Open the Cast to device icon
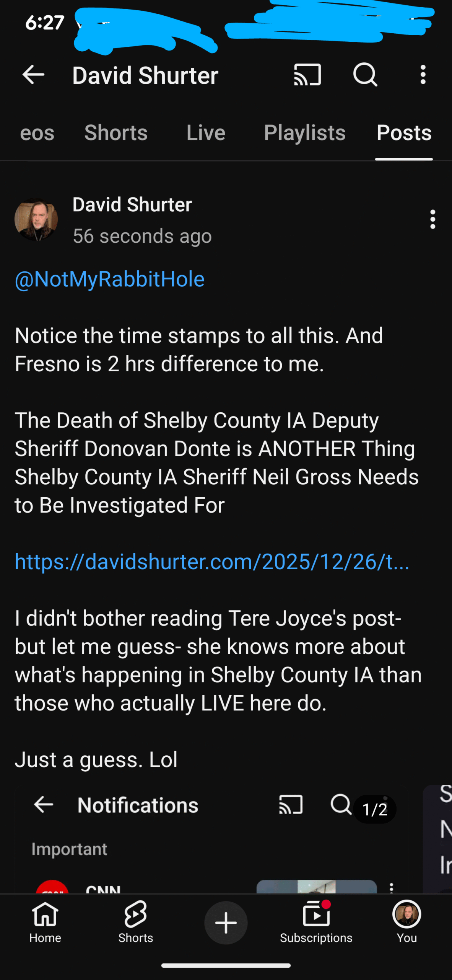452x980 pixels. coord(307,75)
